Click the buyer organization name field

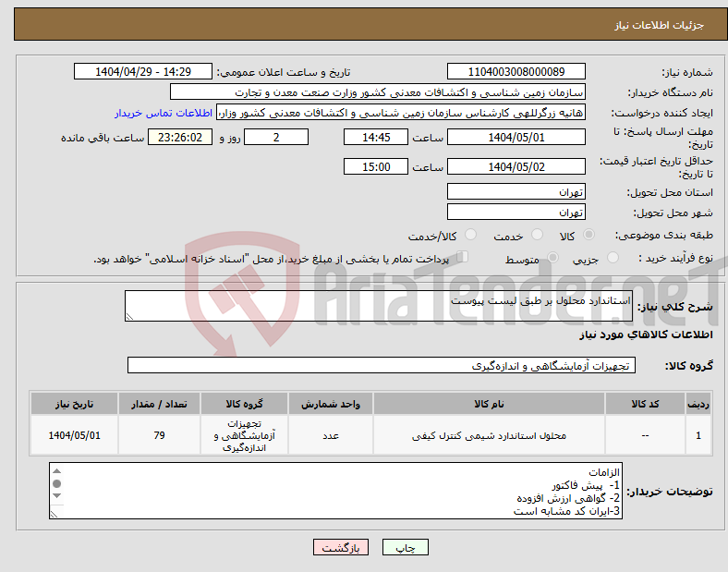[x=378, y=91]
